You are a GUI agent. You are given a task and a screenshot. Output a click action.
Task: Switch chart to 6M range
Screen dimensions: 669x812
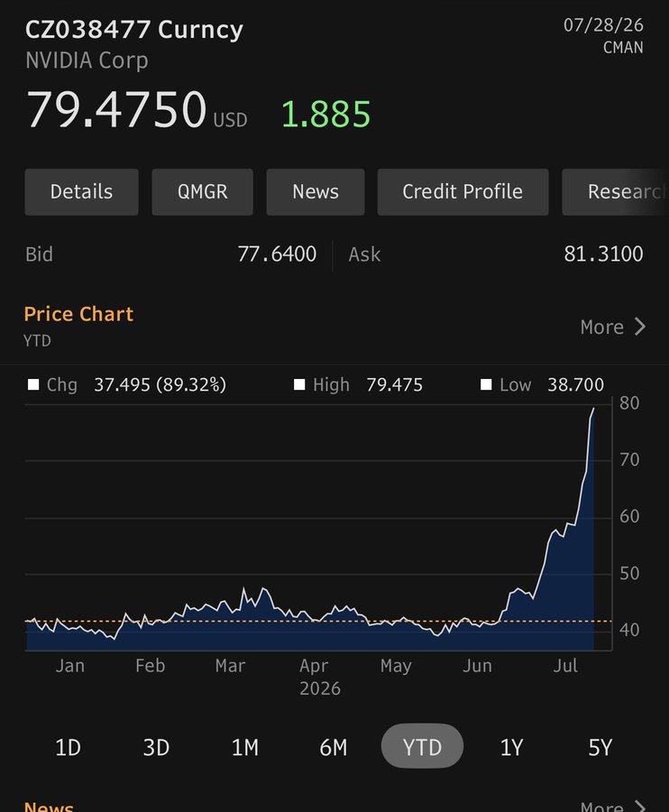334,747
